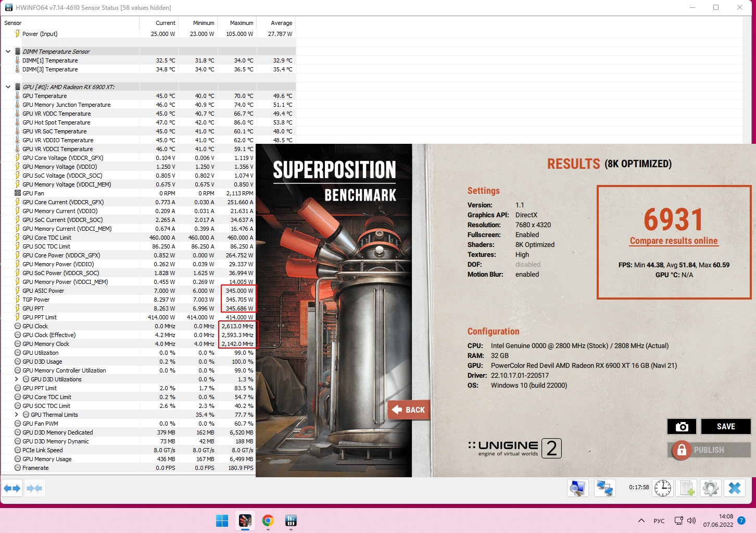Click the monitor icon in HWiNFO's bottom toolbar
The height and width of the screenshot is (533, 756).
click(578, 488)
